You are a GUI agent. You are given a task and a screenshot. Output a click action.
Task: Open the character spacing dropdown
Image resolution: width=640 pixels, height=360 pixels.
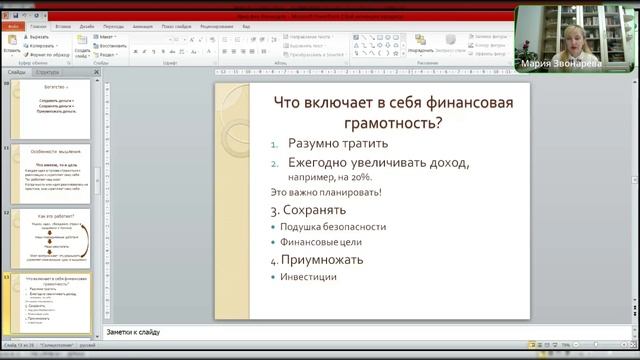click(x=182, y=52)
